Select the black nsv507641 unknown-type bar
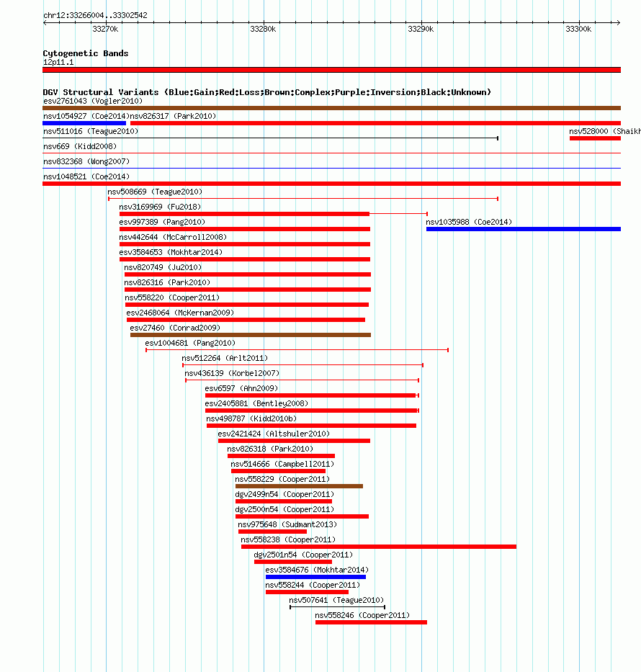The height and width of the screenshot is (672, 641). (338, 607)
